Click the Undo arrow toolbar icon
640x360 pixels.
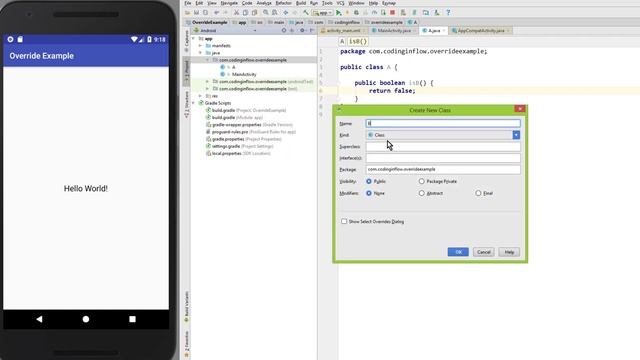pos(216,13)
